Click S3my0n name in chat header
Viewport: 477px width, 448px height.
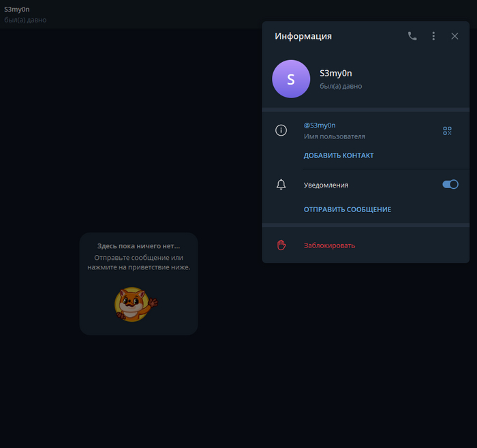[17, 10]
